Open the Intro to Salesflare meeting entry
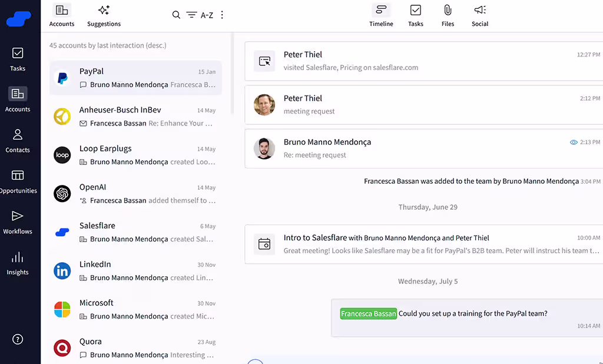This screenshot has width=603, height=364. pos(412,244)
